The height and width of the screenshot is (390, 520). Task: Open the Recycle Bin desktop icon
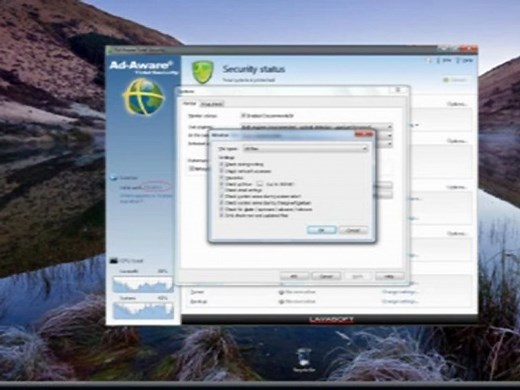point(304,360)
